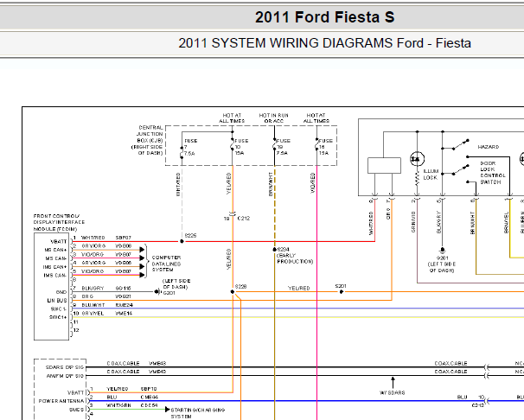The image size is (524, 420).
Task: Click 'FRONT CONTROL/DISPLAY INTERFACE MODULE (FCDIM)' heading
Action: pos(59,222)
